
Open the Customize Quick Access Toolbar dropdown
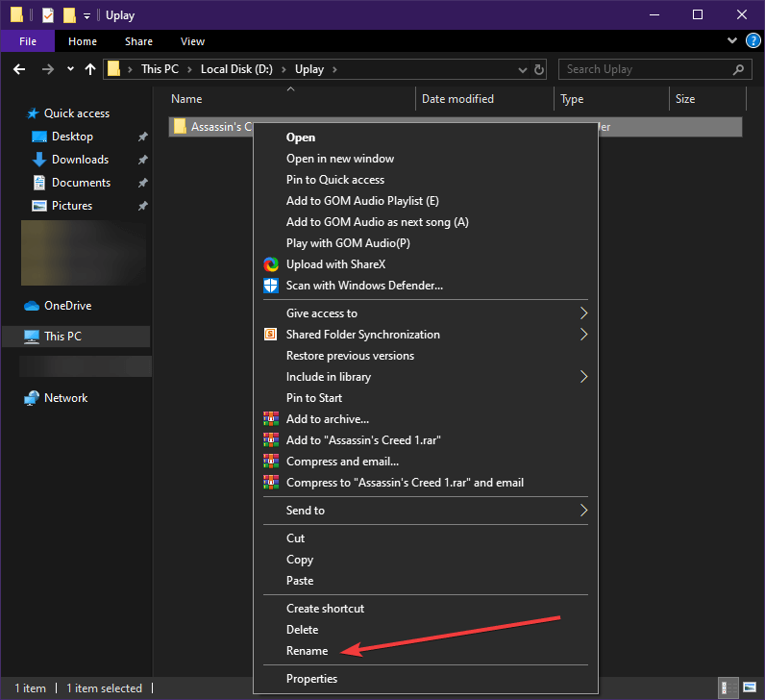coord(86,16)
